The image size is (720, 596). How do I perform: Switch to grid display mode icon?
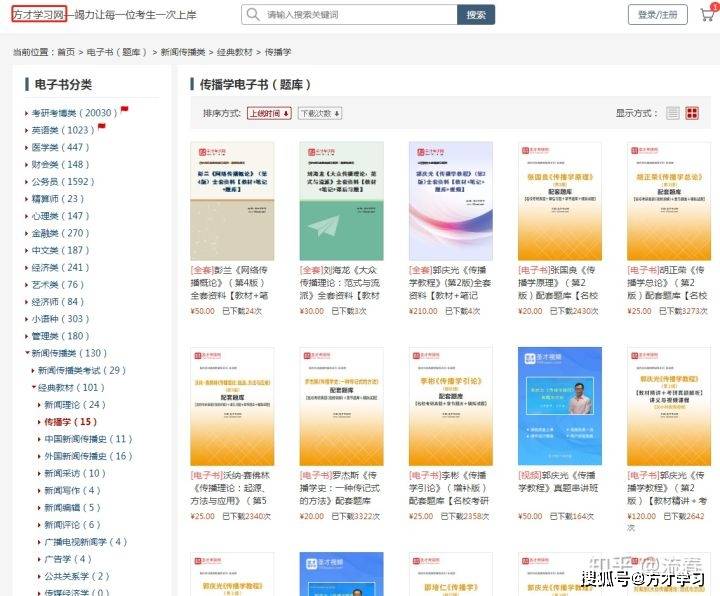click(692, 113)
